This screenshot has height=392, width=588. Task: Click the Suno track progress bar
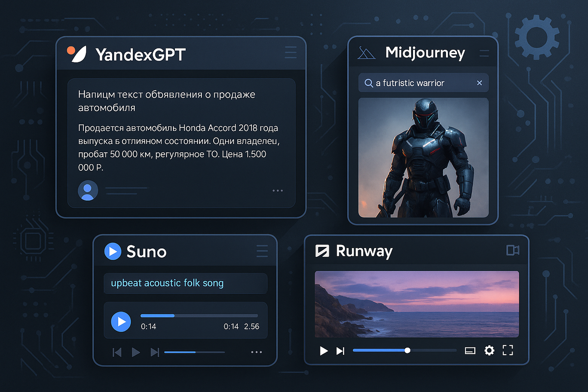199,316
